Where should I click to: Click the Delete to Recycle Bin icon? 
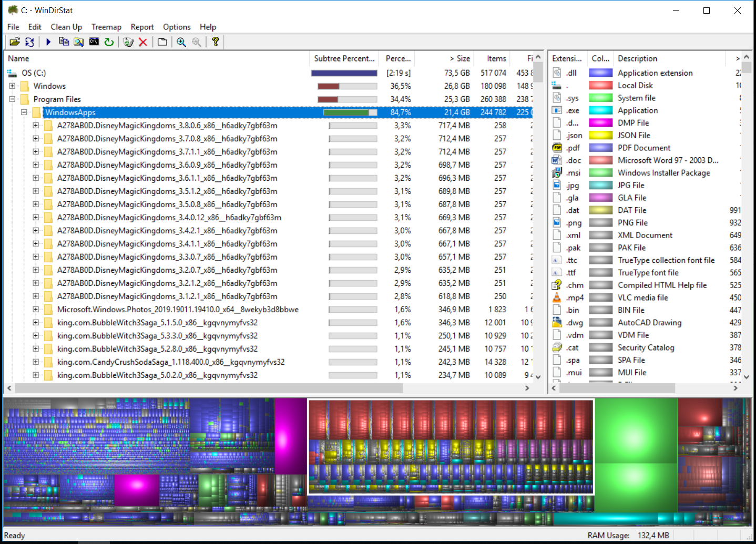[128, 42]
